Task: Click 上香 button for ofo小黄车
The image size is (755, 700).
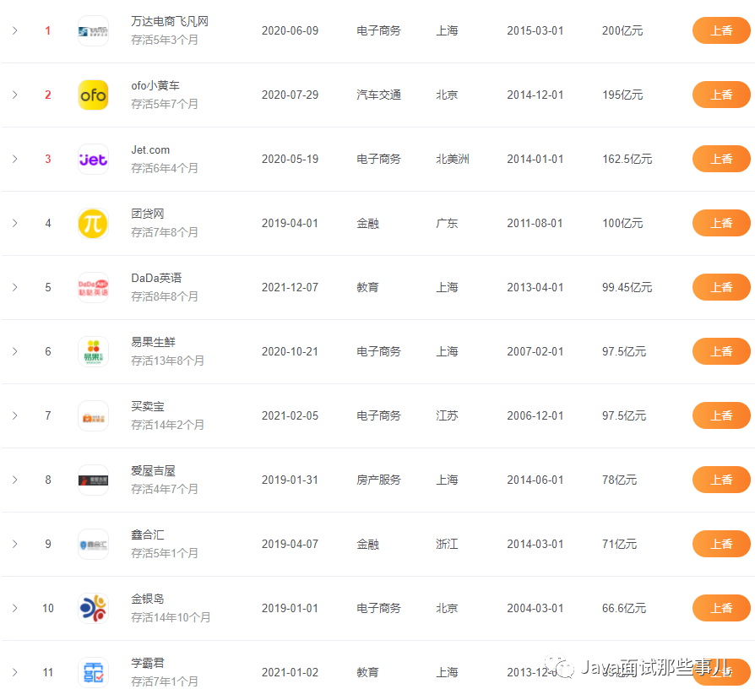Action: click(721, 95)
